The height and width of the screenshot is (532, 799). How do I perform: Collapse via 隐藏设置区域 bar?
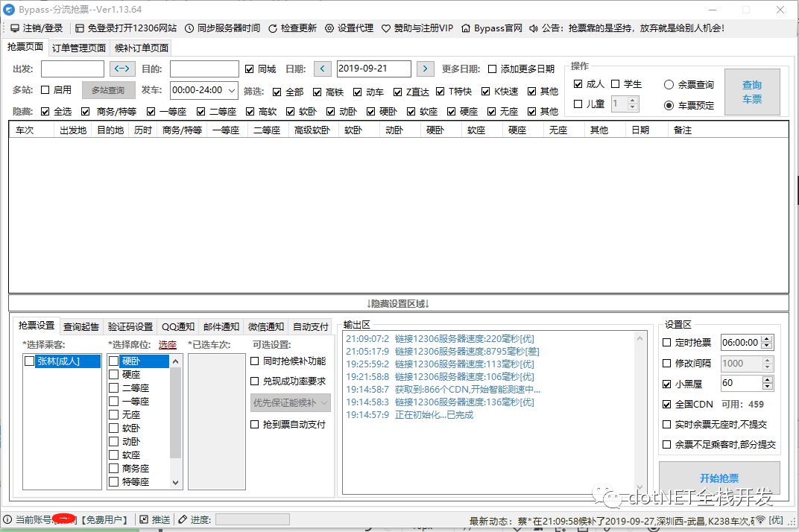[x=399, y=303]
